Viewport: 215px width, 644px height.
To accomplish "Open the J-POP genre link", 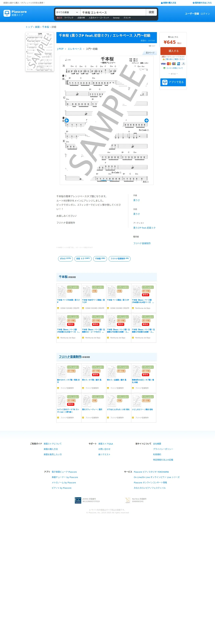I will [x=60, y=49].
